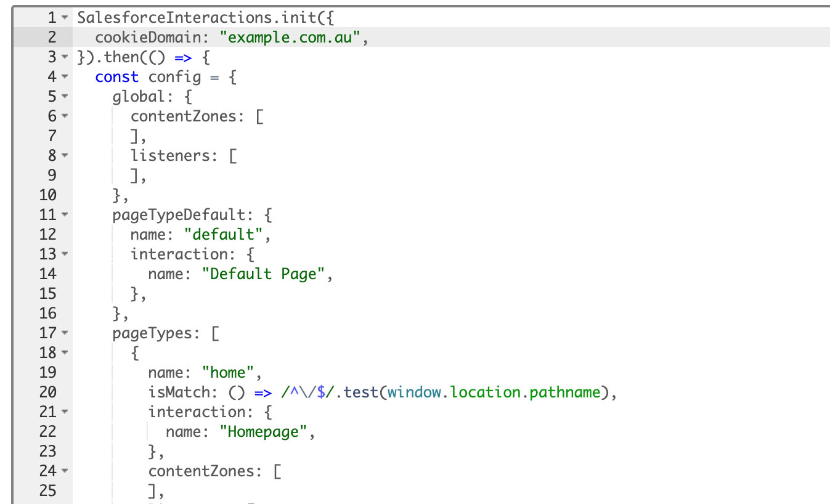The image size is (830, 504).
Task: Collapse the global object fold on line 5
Action: coord(63,97)
